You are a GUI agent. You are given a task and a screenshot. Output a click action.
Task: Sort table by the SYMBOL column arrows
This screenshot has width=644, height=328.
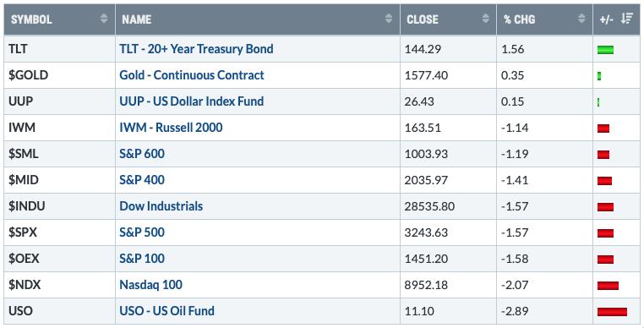[104, 19]
